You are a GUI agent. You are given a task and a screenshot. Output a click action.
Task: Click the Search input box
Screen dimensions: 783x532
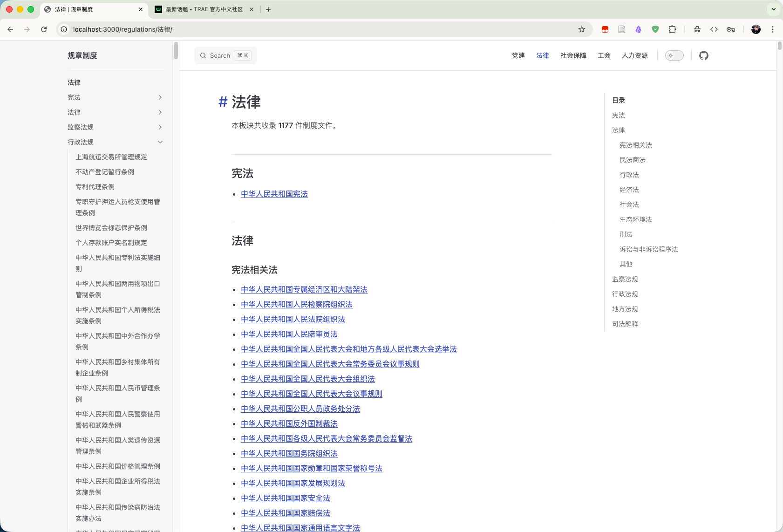point(225,55)
